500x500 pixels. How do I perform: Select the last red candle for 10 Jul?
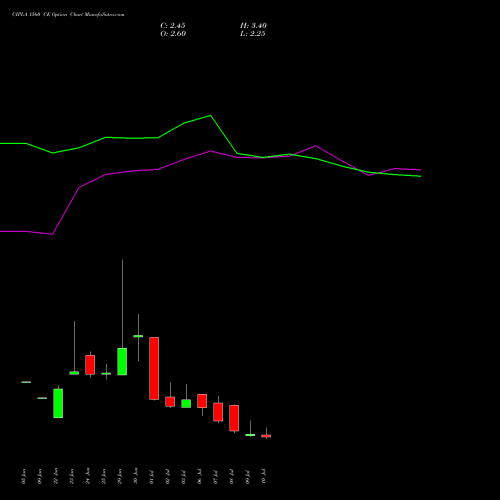266,436
